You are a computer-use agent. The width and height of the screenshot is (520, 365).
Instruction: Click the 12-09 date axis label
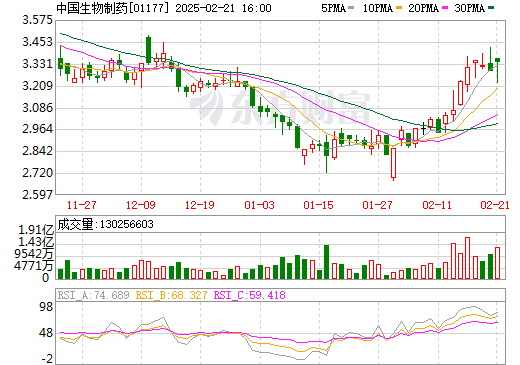[x=141, y=205]
